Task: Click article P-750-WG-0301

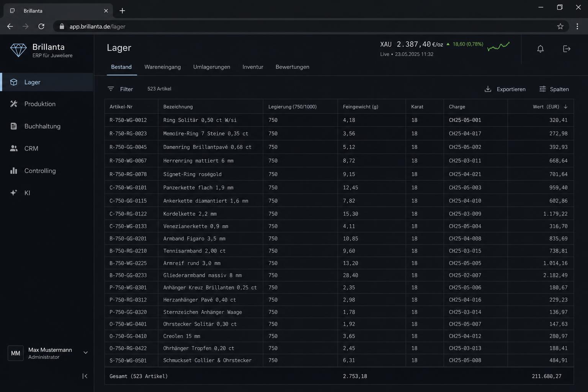Action: click(x=128, y=287)
